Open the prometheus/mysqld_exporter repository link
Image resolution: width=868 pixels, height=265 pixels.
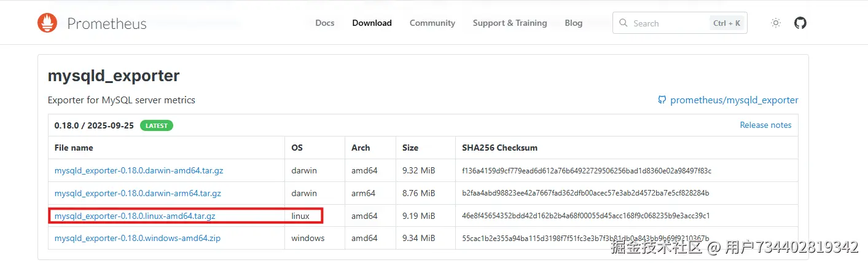coord(734,100)
